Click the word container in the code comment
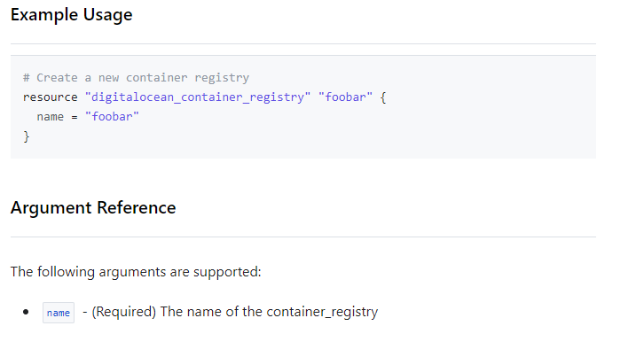Image resolution: width=644 pixels, height=357 pixels. (156, 78)
